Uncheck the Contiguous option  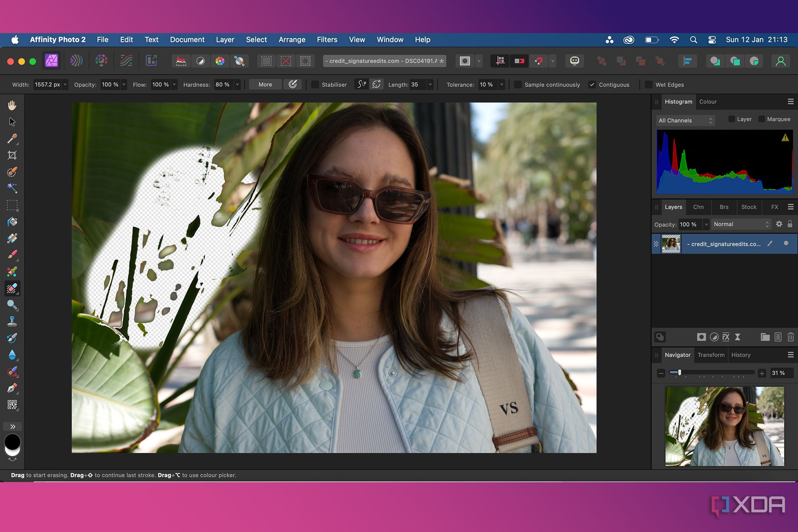pyautogui.click(x=592, y=85)
